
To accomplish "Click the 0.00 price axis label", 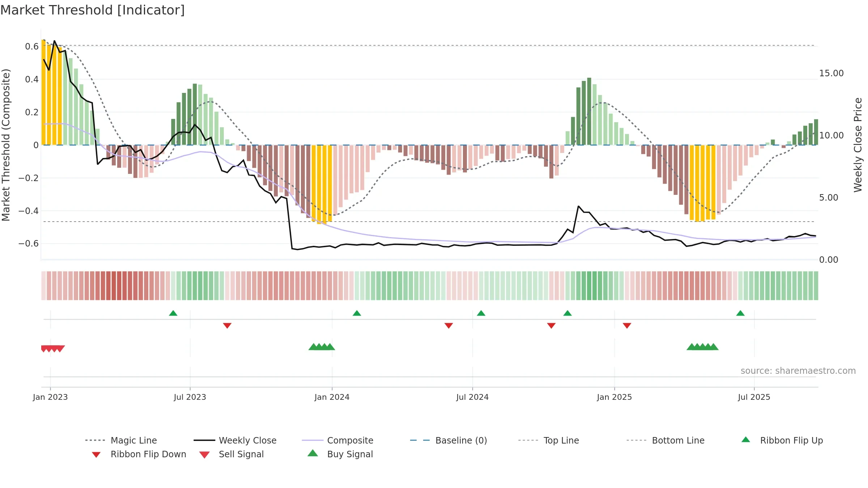I will pos(829,260).
